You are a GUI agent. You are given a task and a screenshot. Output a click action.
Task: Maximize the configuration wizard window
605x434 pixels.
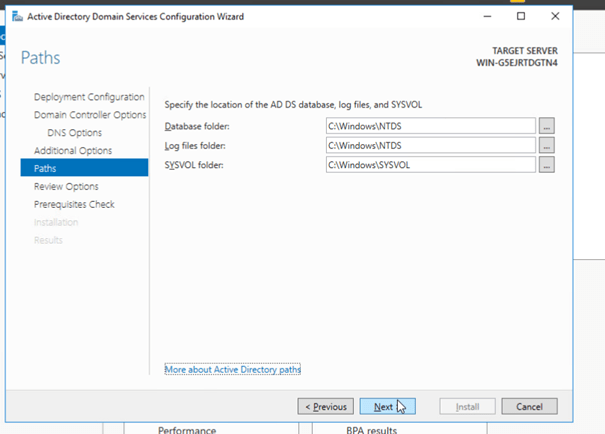[521, 17]
